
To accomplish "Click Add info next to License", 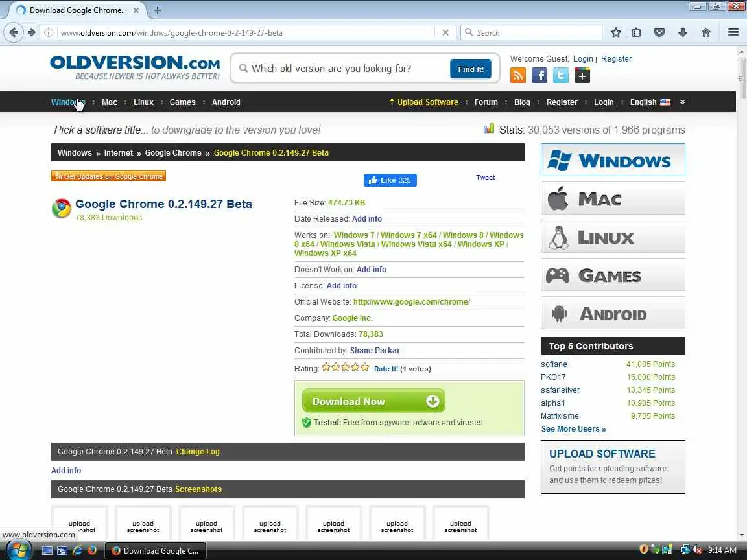I will (x=342, y=286).
